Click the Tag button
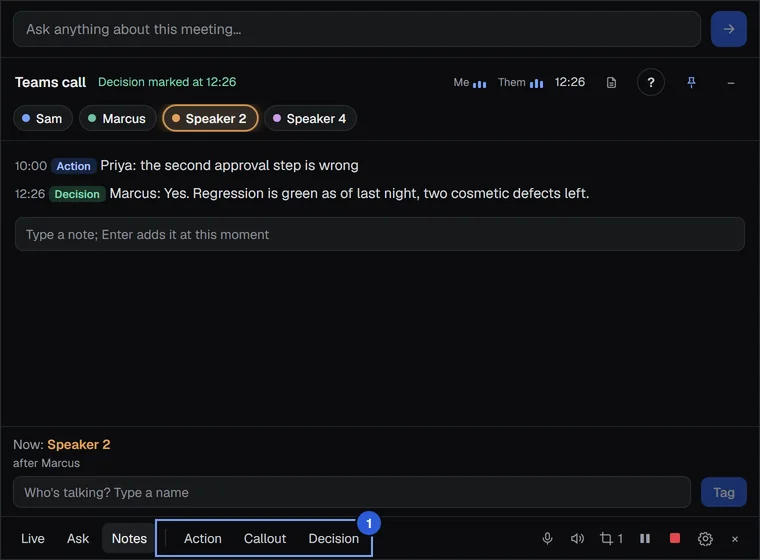 click(724, 492)
